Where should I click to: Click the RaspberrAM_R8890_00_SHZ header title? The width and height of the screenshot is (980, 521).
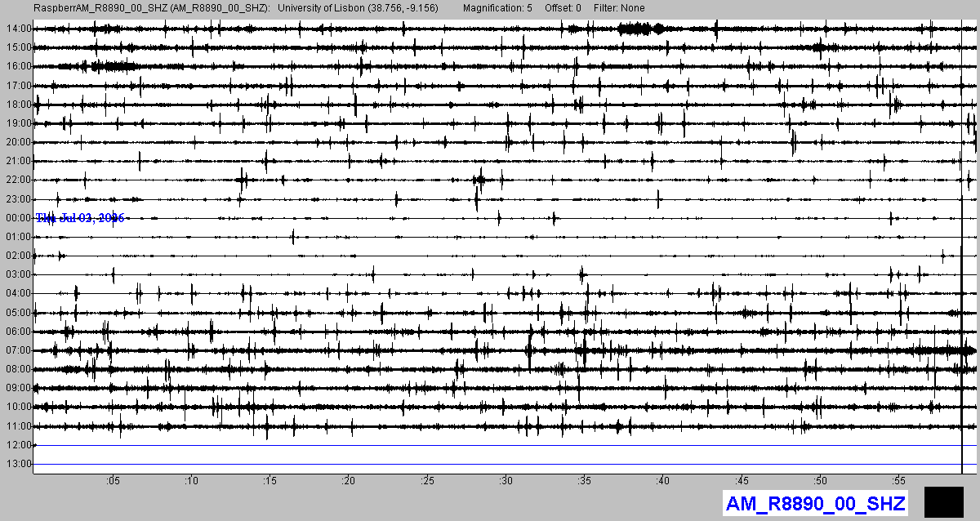(x=152, y=8)
